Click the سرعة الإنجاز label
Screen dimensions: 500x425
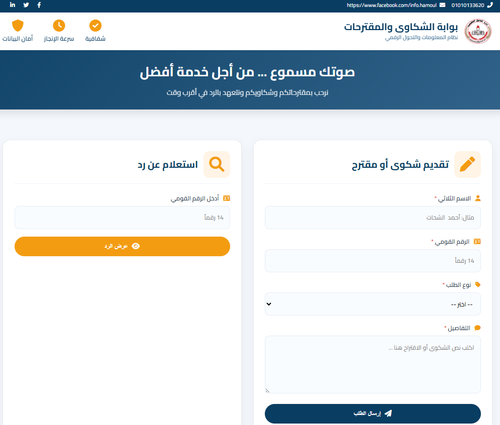point(59,39)
